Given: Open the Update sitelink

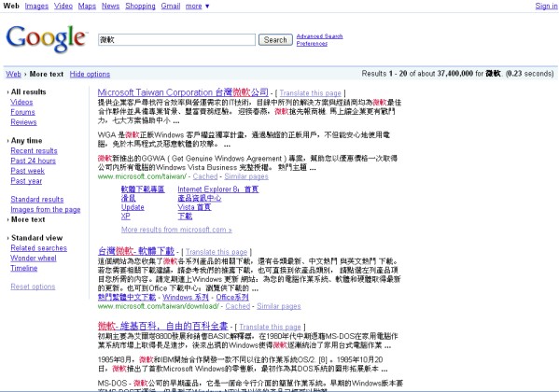Looking at the screenshot, I should 133,207.
